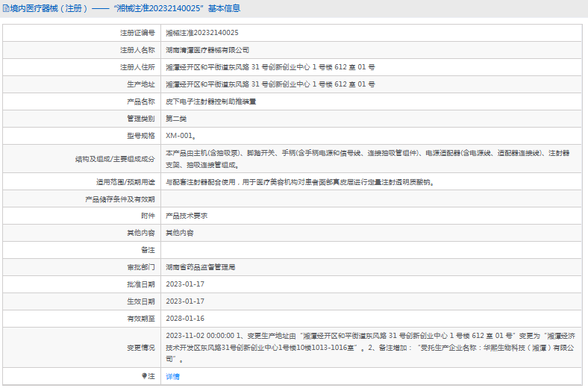Image resolution: width=588 pixels, height=391 pixels.
Task: Select registration number 湘械注准20232140025 in table
Action: click(x=202, y=33)
